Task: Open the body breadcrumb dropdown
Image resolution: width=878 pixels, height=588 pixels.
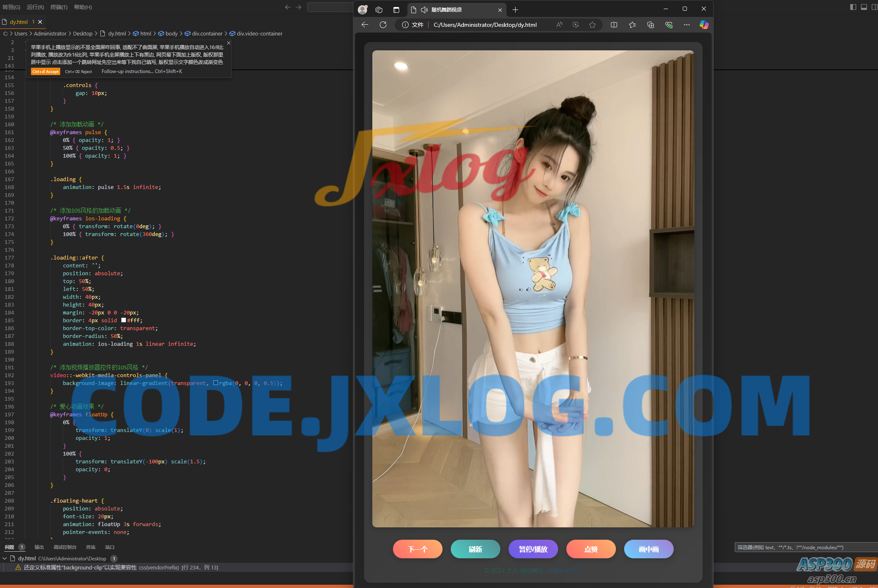Action: tap(171, 33)
